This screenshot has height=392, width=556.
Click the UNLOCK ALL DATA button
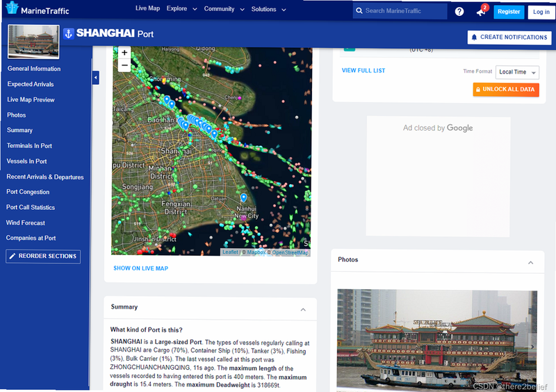[506, 90]
